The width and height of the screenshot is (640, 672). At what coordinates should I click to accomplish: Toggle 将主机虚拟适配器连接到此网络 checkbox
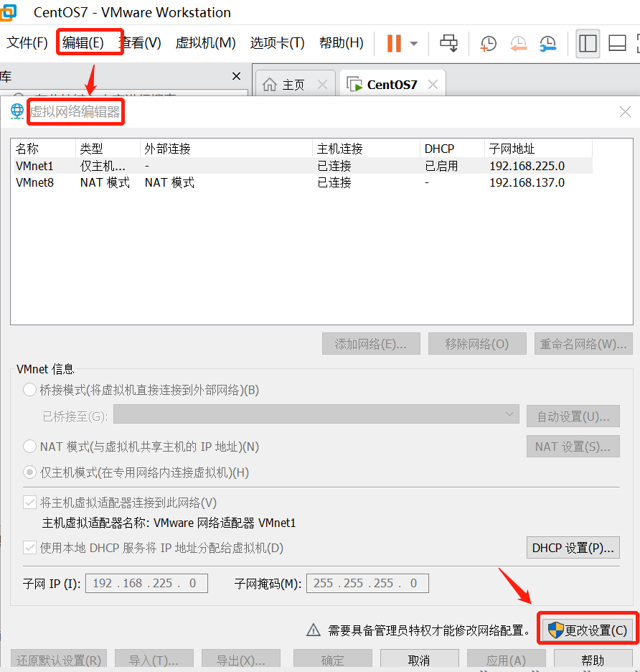[29, 503]
